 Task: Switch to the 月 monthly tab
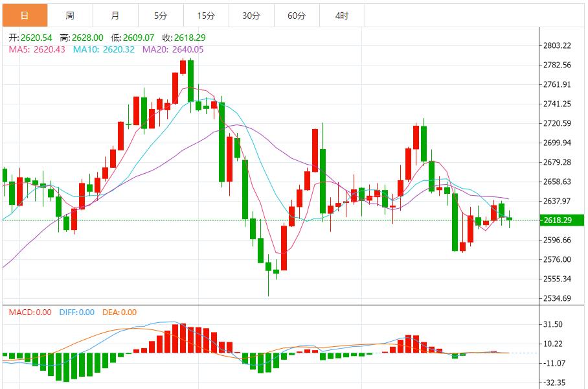coord(115,16)
